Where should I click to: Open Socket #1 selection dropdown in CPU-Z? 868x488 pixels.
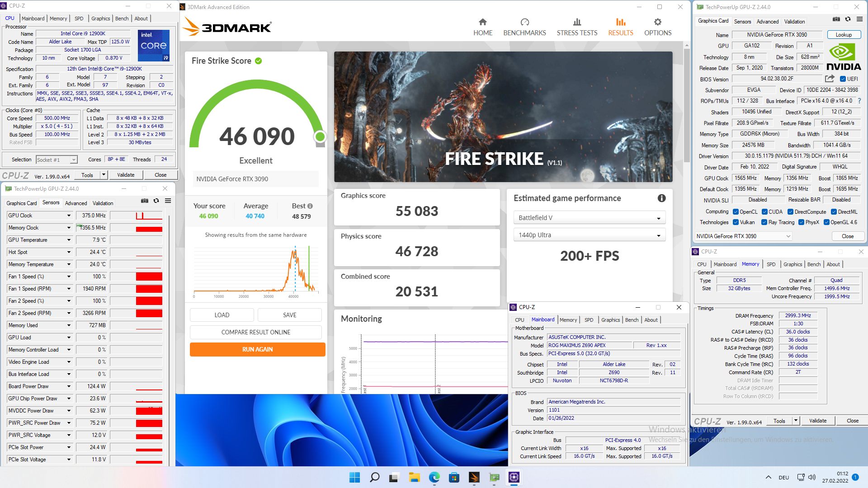[57, 160]
